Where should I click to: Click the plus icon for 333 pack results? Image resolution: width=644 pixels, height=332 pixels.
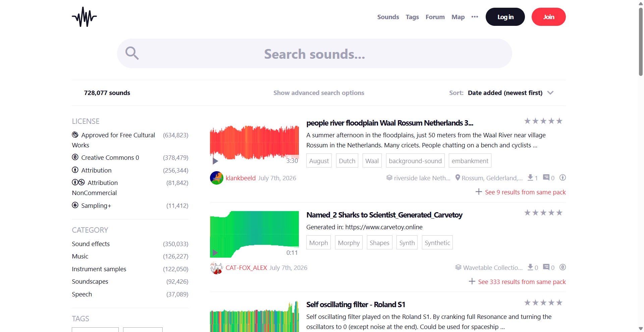coord(472,281)
